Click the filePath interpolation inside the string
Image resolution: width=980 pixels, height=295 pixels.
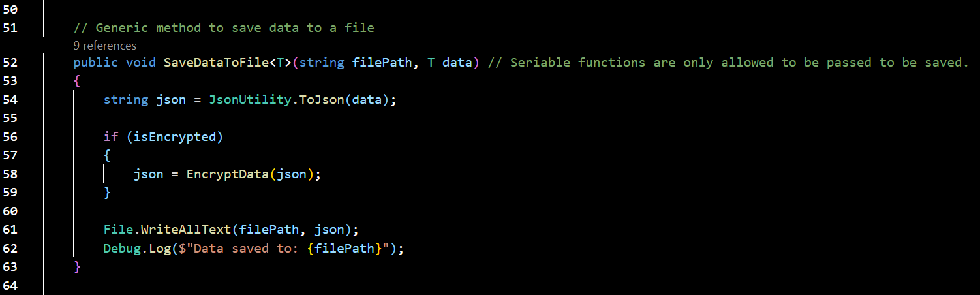pos(343,249)
